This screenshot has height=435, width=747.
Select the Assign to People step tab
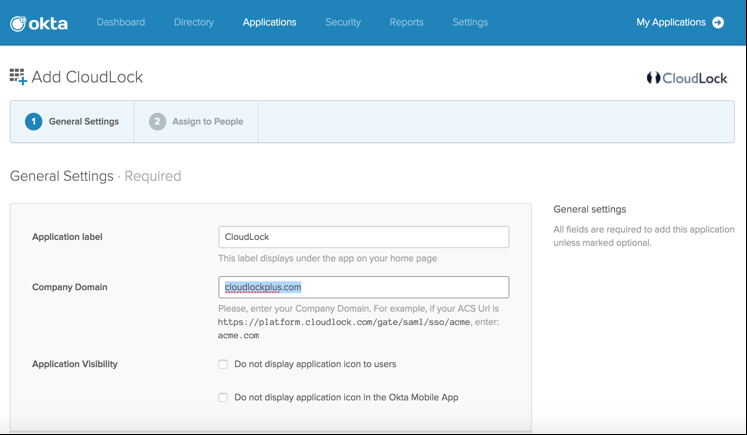tap(196, 121)
